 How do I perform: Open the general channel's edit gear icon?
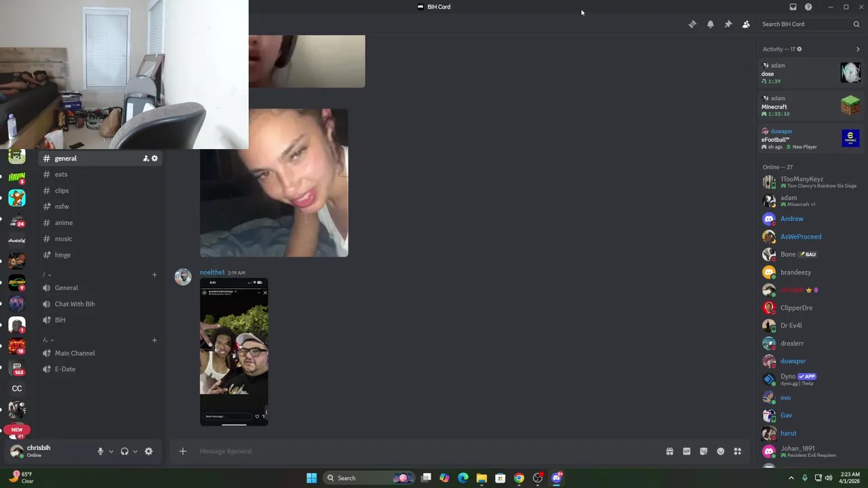tap(155, 159)
